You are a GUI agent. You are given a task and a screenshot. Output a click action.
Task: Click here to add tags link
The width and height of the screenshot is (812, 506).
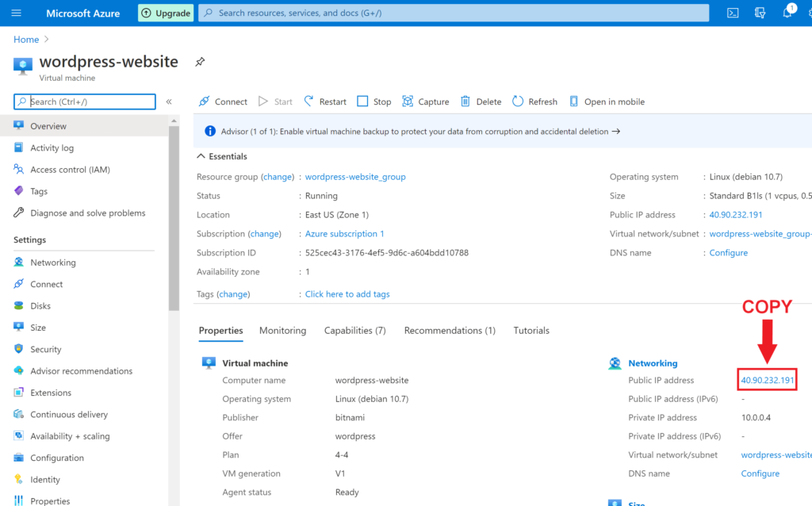[347, 293]
